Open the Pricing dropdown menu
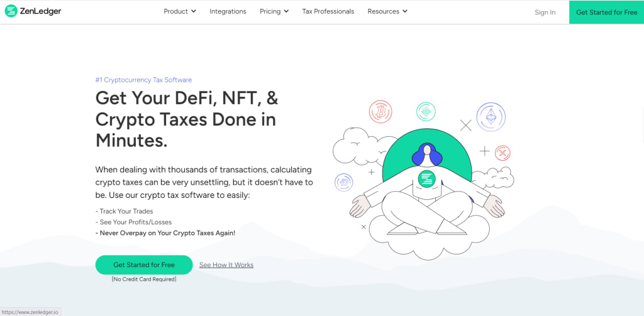The height and width of the screenshot is (316, 644). click(274, 11)
